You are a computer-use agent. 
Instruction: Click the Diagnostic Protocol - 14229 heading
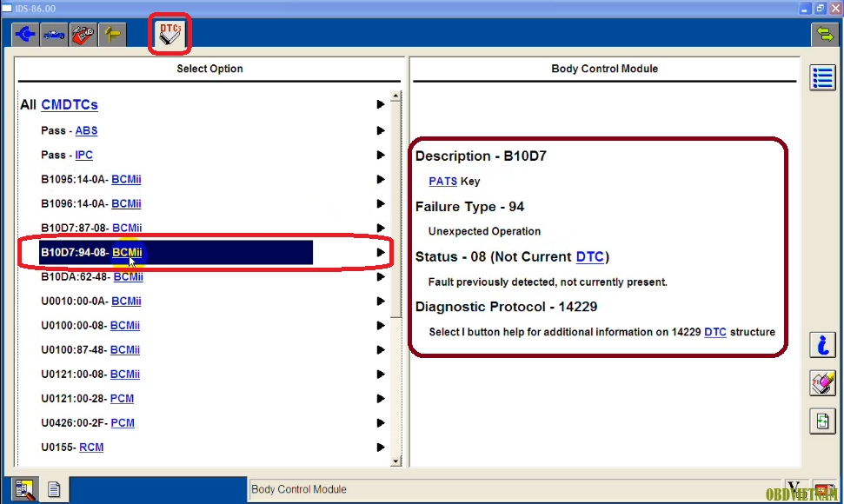tap(506, 307)
